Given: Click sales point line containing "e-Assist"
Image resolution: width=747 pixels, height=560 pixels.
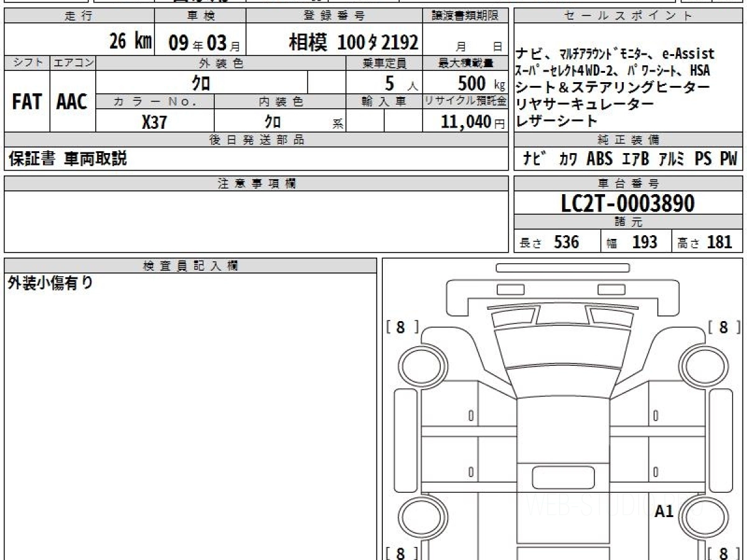Looking at the screenshot, I should coord(615,54).
